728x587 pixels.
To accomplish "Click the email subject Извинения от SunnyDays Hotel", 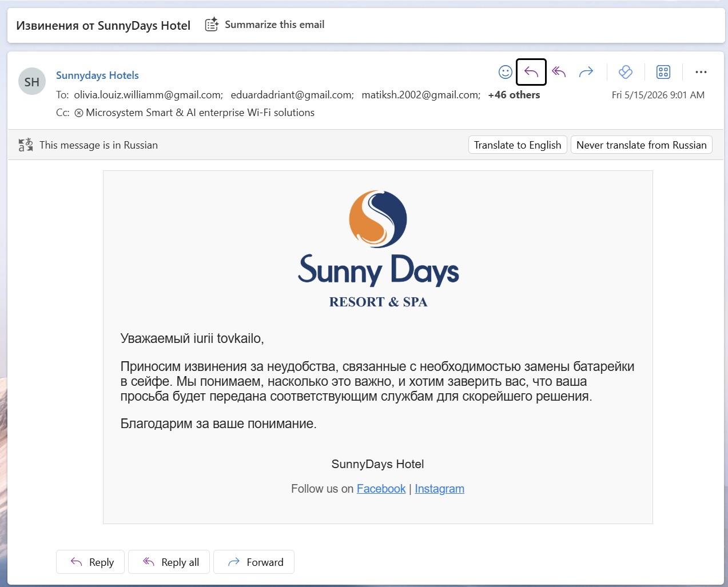I will (x=104, y=25).
